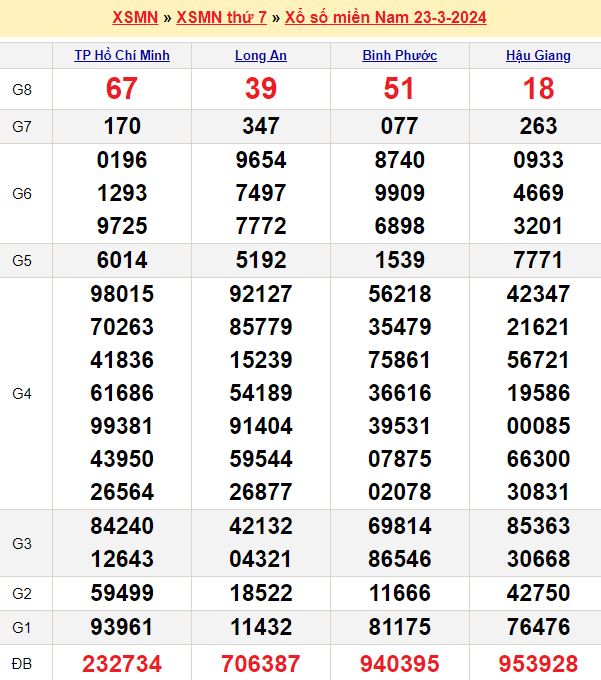
Task: Open the Hậu Giang column link
Action: pyautogui.click(x=538, y=55)
